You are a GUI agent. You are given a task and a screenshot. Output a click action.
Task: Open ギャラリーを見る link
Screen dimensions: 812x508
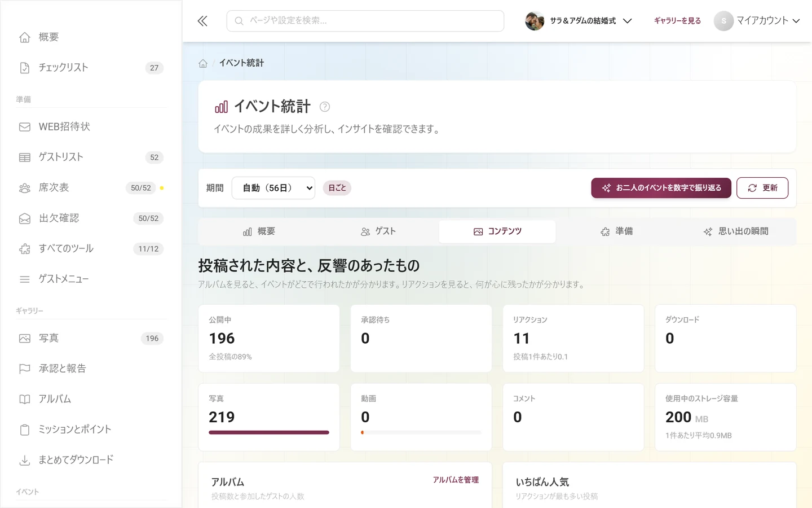677,21
